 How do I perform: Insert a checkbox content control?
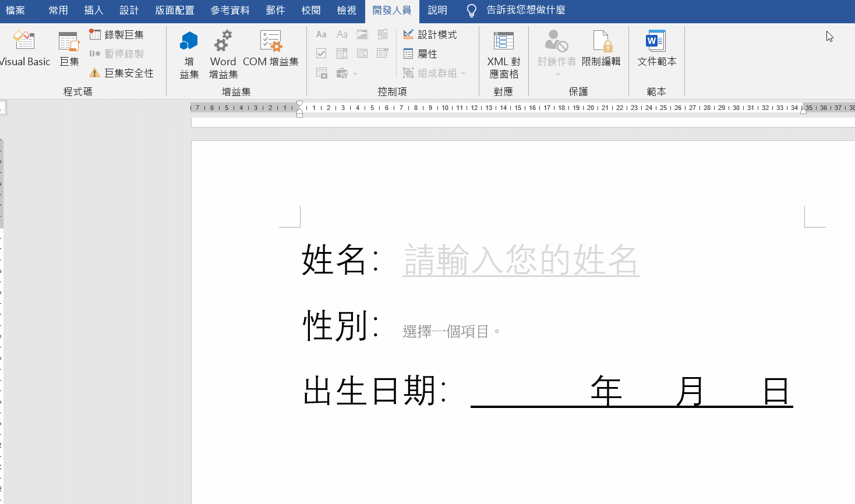[x=321, y=54]
